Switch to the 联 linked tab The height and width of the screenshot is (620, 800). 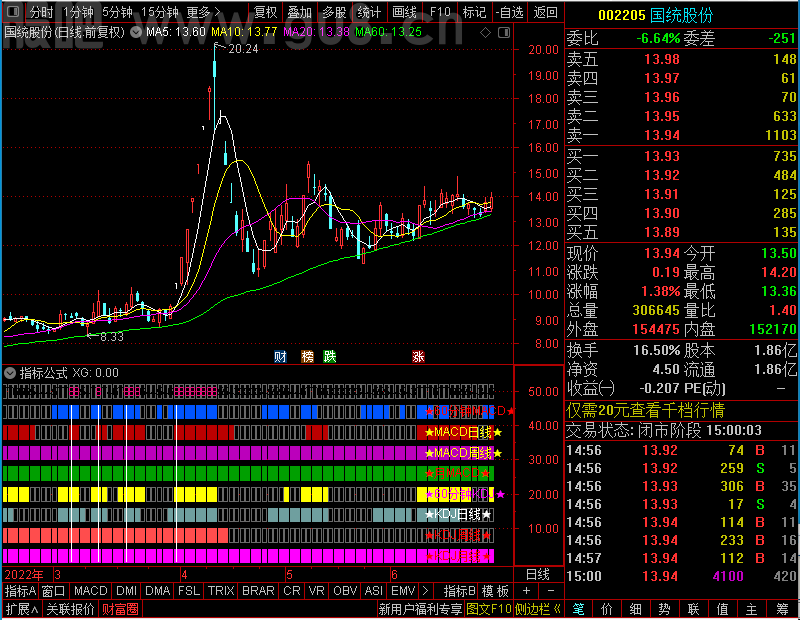[x=693, y=609]
